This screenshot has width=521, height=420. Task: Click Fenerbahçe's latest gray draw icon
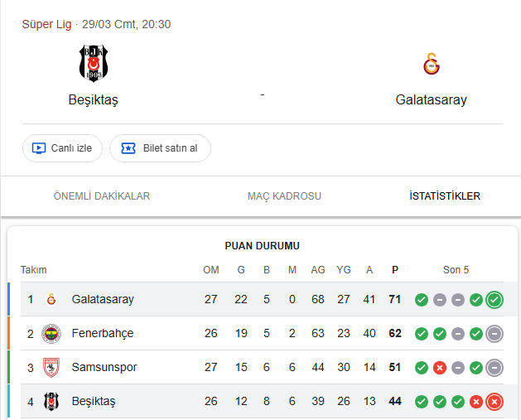494,333
